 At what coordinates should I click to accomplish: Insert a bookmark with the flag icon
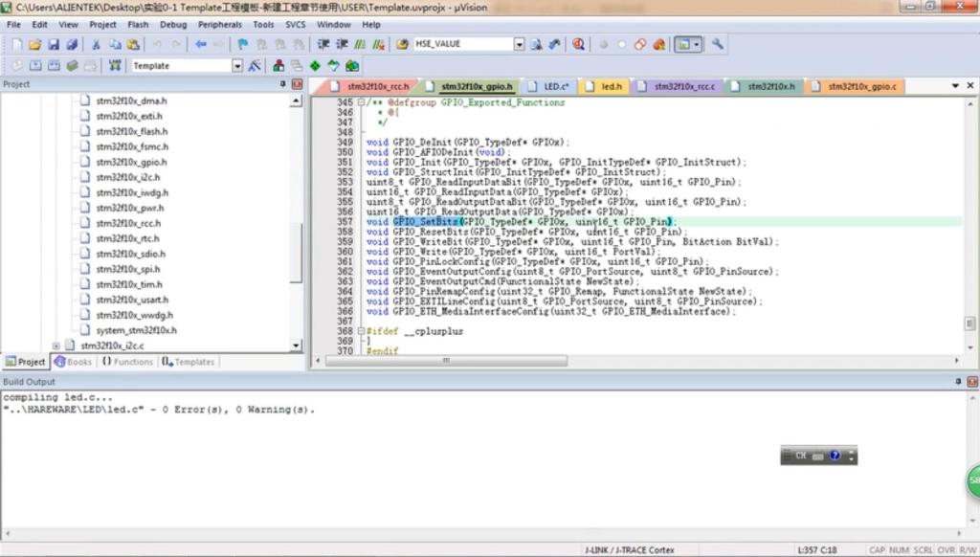(x=243, y=44)
